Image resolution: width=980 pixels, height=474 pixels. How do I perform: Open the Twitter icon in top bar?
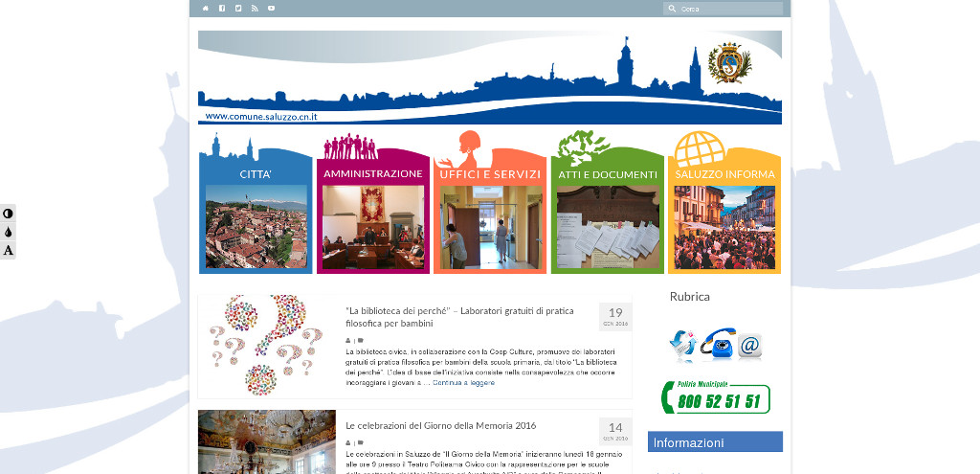238,8
